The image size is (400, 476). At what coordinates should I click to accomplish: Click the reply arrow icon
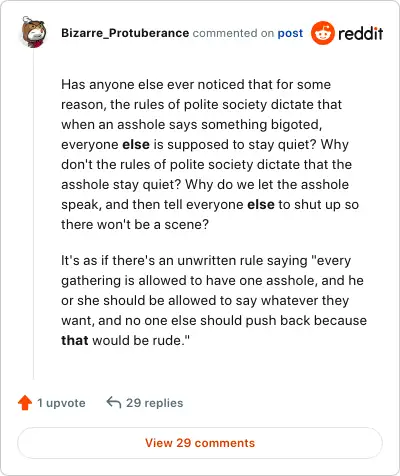[114, 402]
